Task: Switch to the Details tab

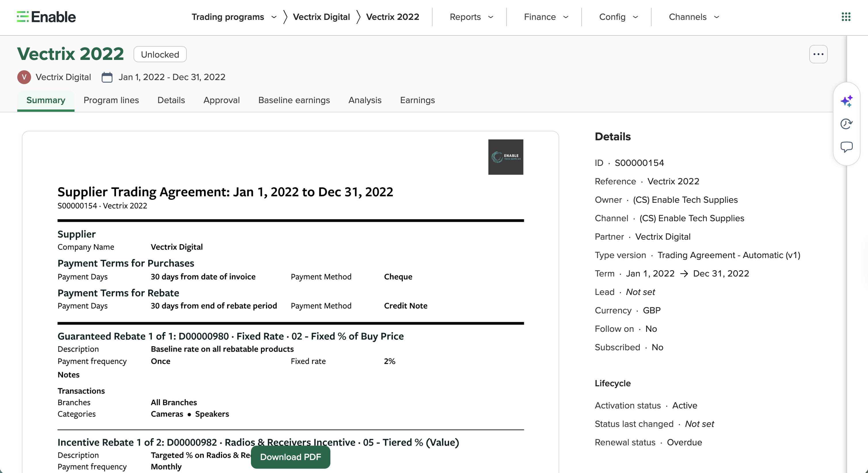Action: tap(171, 100)
